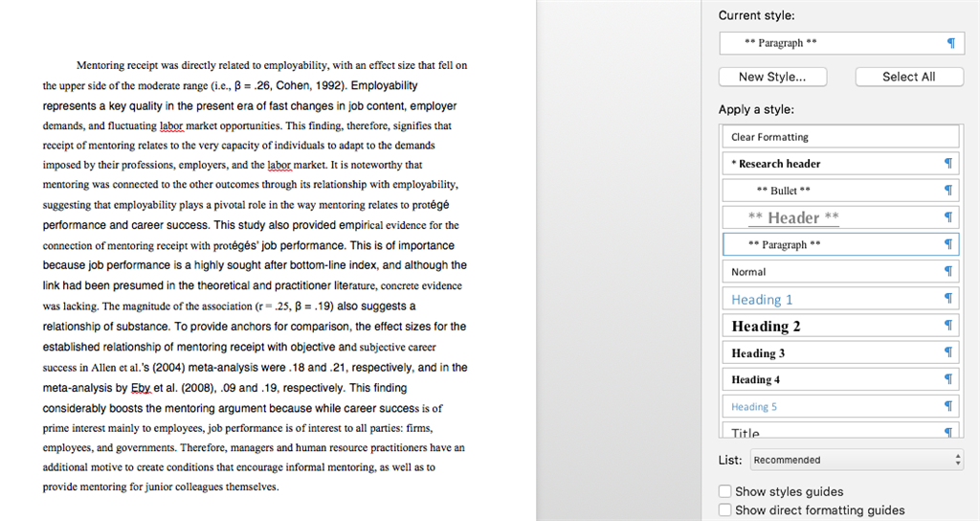Click the Current style field
This screenshot has width=980, height=521.
841,43
